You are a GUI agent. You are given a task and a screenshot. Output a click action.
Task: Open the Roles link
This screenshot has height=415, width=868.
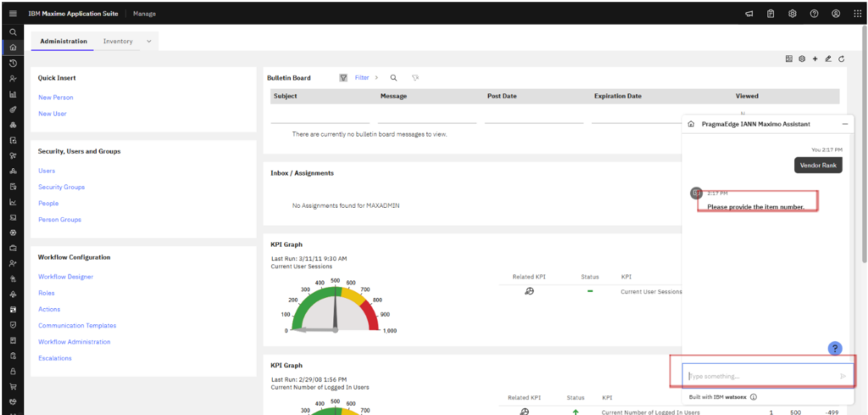point(47,293)
